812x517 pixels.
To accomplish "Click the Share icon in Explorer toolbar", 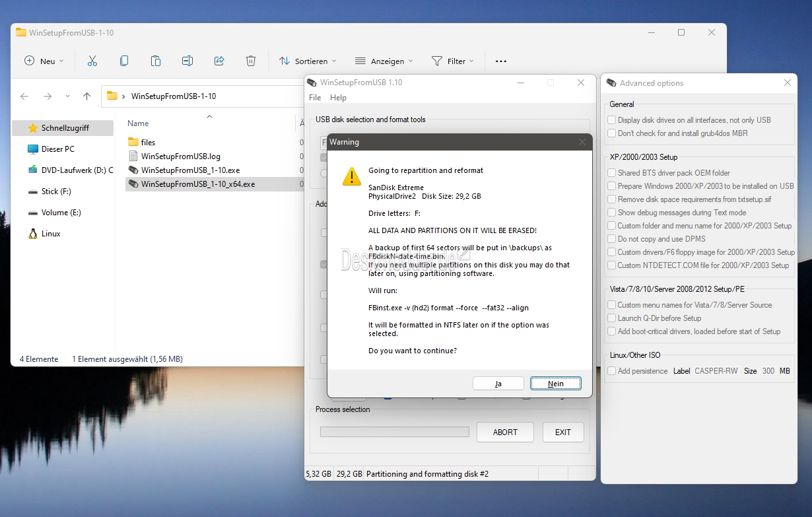I will [219, 61].
